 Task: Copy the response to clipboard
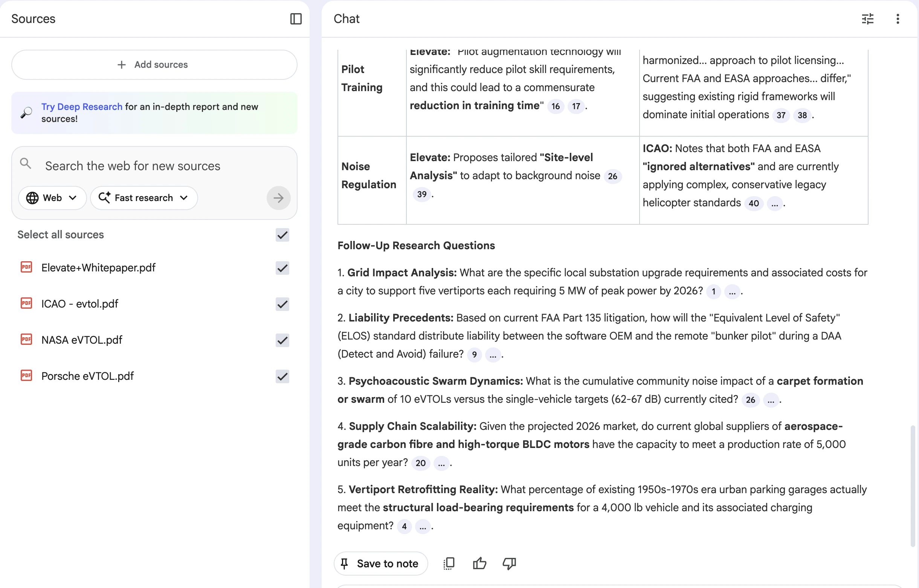click(449, 563)
